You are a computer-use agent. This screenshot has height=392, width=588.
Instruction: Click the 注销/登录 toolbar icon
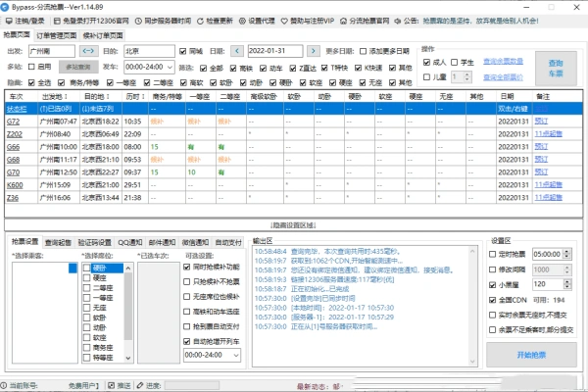pos(29,19)
